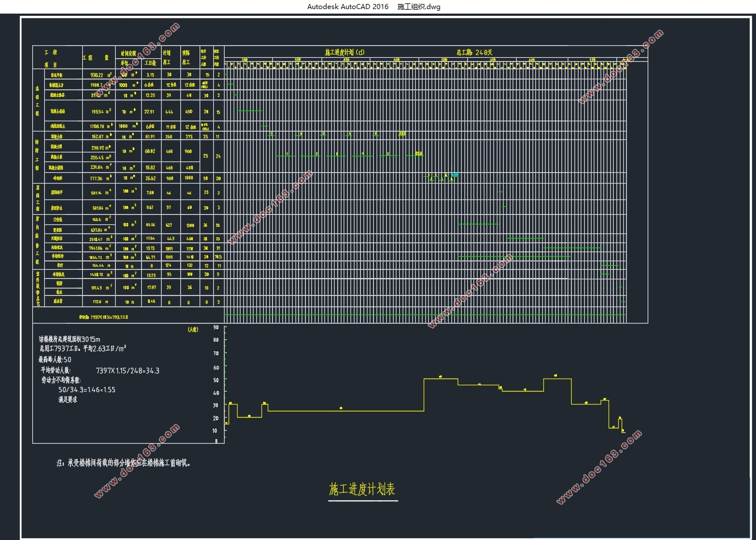The width and height of the screenshot is (756, 540).
Task: Click the work-days cell 17.64
Action: click(150, 239)
